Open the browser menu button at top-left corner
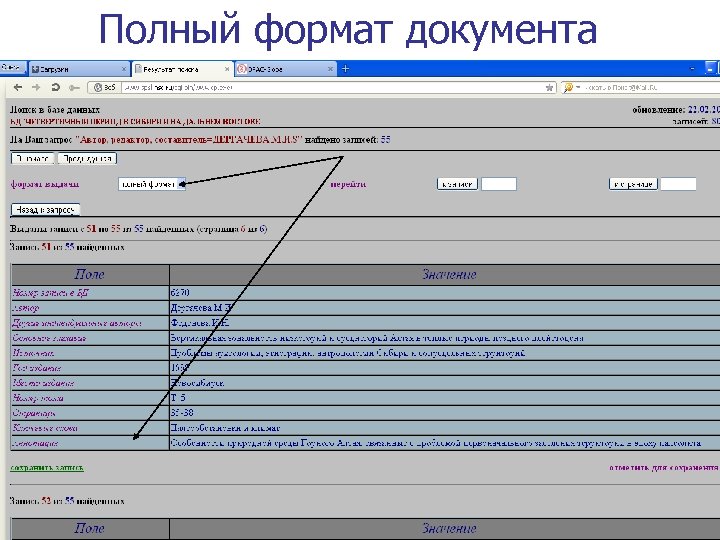The width and height of the screenshot is (720, 540). click(x=12, y=68)
